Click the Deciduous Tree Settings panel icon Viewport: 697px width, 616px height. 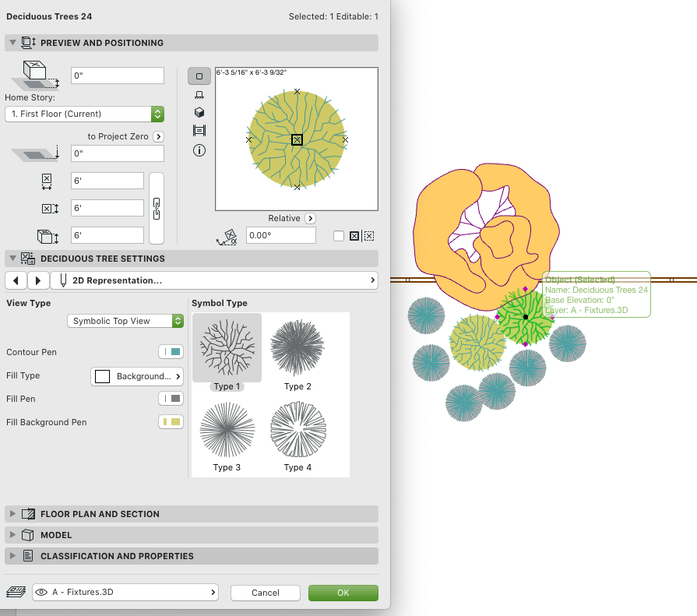[28, 259]
